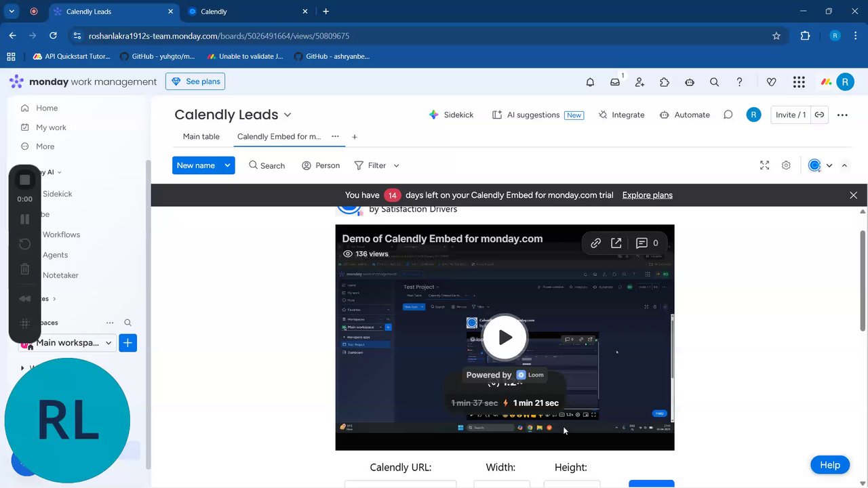
Task: Open the Explore plans link
Action: pos(648,195)
